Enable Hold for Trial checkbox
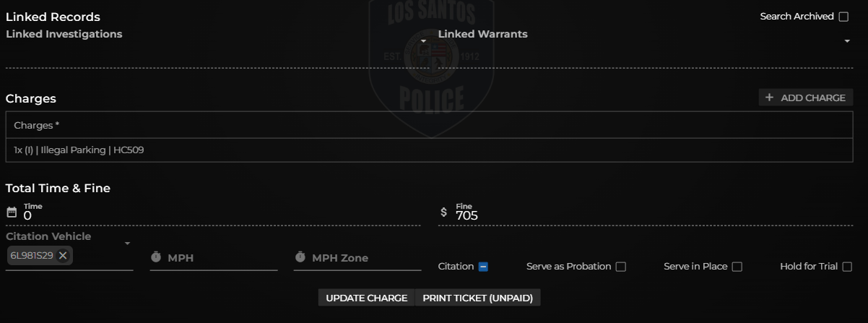 (x=847, y=267)
